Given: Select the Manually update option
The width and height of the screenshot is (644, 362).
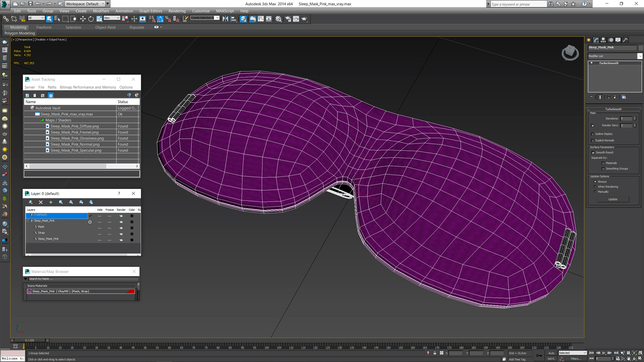Looking at the screenshot, I should click(x=595, y=192).
